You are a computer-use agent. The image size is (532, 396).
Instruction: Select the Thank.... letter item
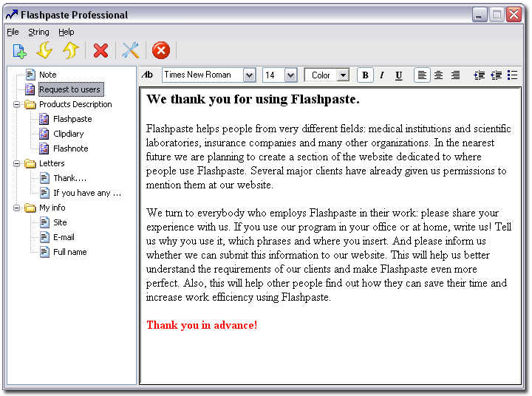[x=70, y=178]
